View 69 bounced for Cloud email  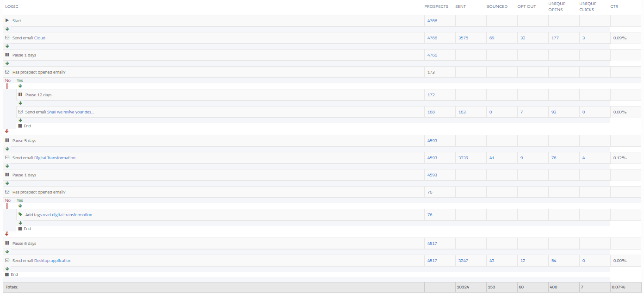[492, 38]
